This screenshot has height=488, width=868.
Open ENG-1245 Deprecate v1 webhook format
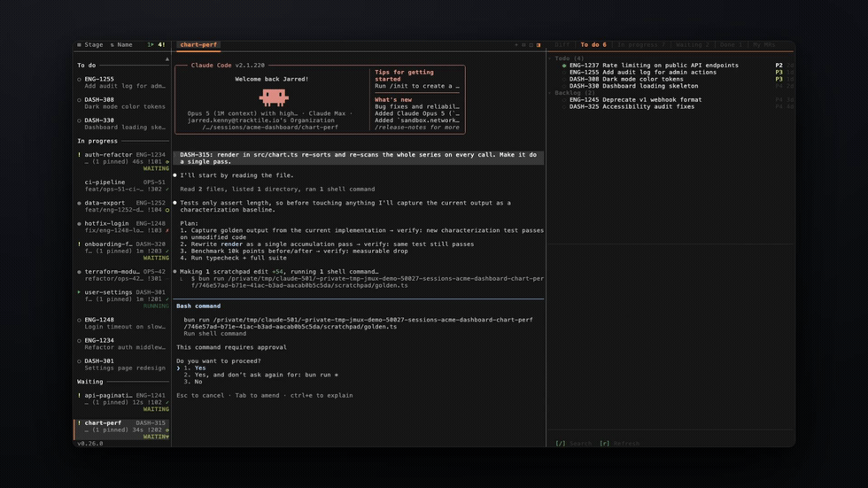(636, 100)
